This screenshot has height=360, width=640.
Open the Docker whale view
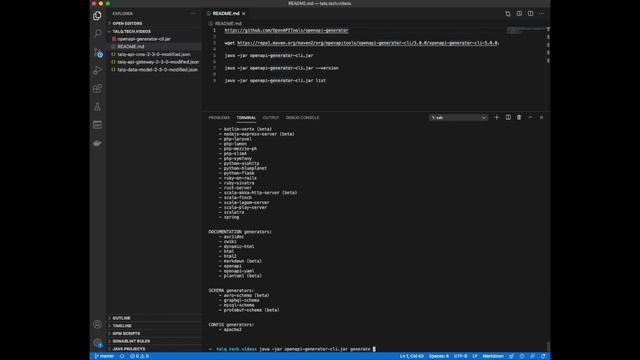click(x=97, y=143)
